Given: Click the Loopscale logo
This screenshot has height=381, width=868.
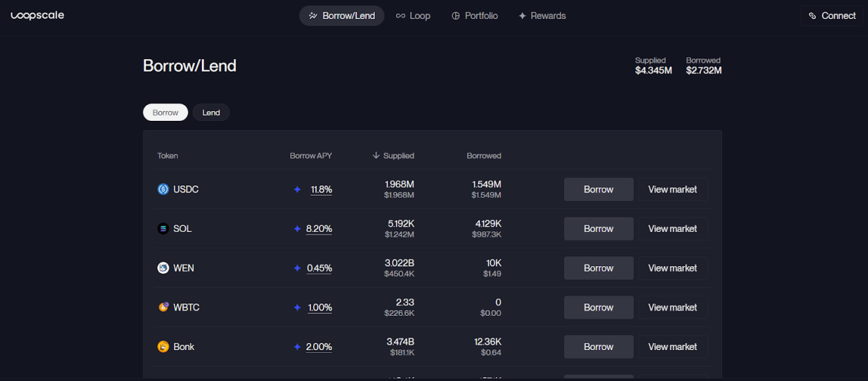Looking at the screenshot, I should coord(37,15).
